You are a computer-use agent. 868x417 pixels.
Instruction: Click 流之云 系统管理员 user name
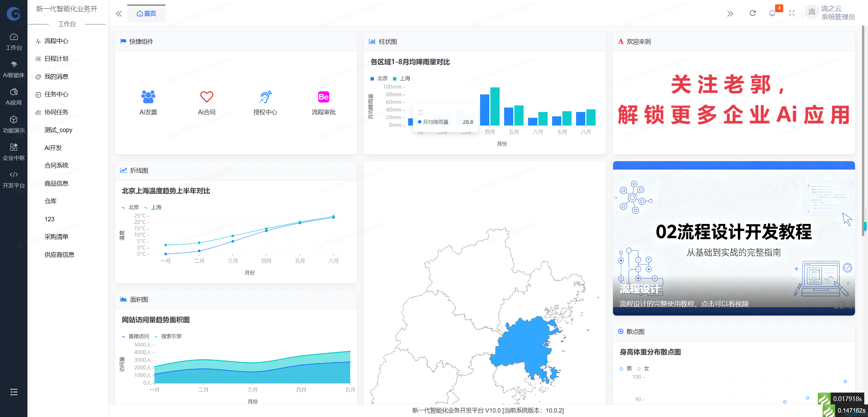pos(838,13)
